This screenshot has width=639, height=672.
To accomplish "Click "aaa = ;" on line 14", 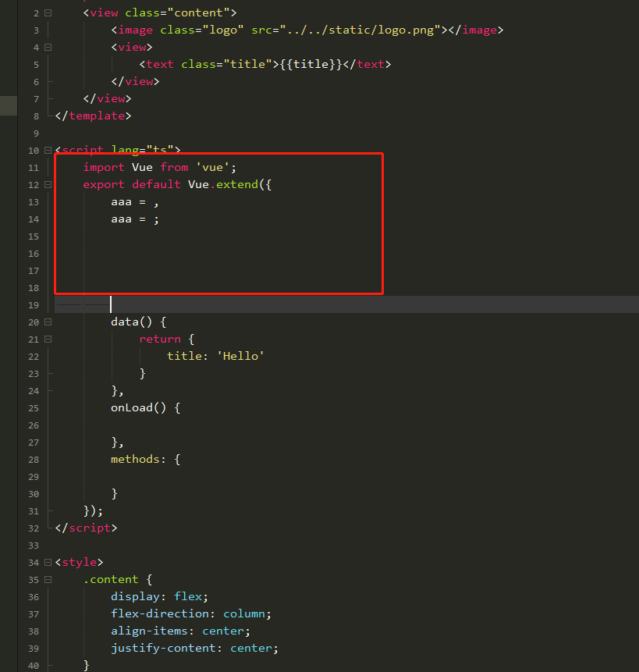I will tap(135, 219).
